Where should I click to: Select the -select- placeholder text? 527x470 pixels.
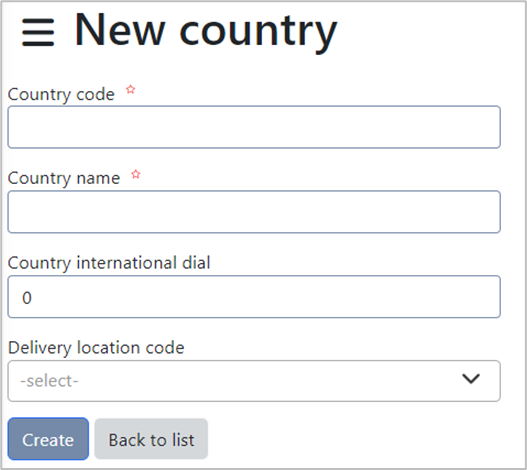tap(49, 381)
